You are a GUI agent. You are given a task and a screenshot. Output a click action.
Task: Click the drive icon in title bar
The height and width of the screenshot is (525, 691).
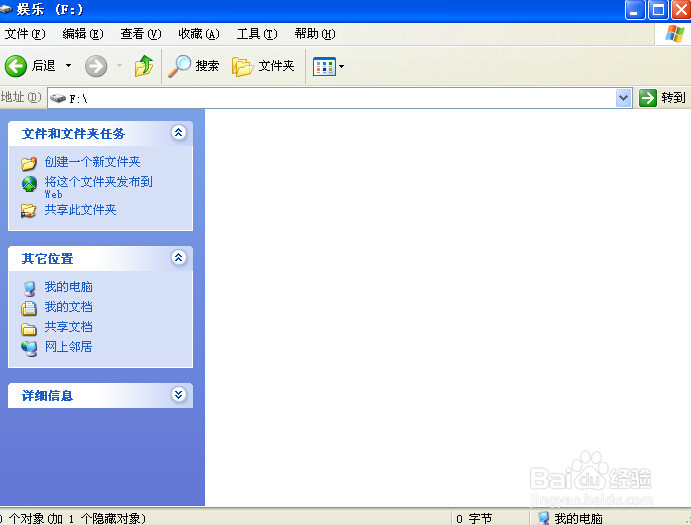(6, 9)
